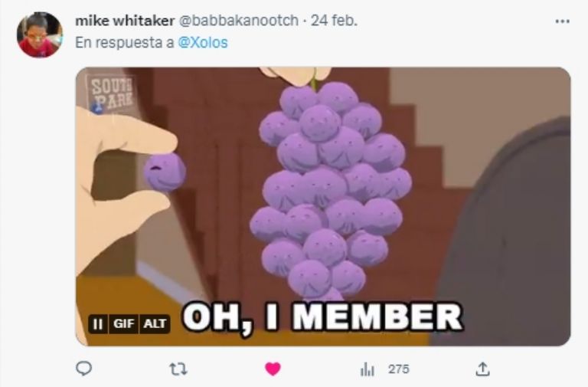Screen dimensions: 588x387
Task: Open the three-dot more options menu
Action: (x=562, y=21)
